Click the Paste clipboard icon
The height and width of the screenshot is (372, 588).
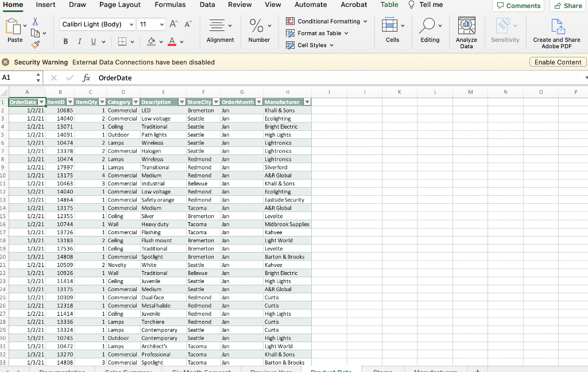point(13,26)
